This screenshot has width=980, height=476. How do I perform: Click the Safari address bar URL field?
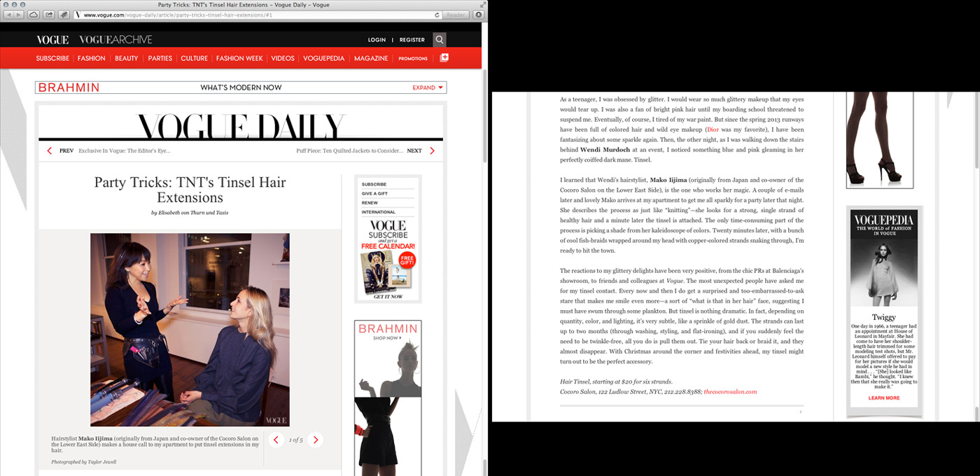(252, 15)
